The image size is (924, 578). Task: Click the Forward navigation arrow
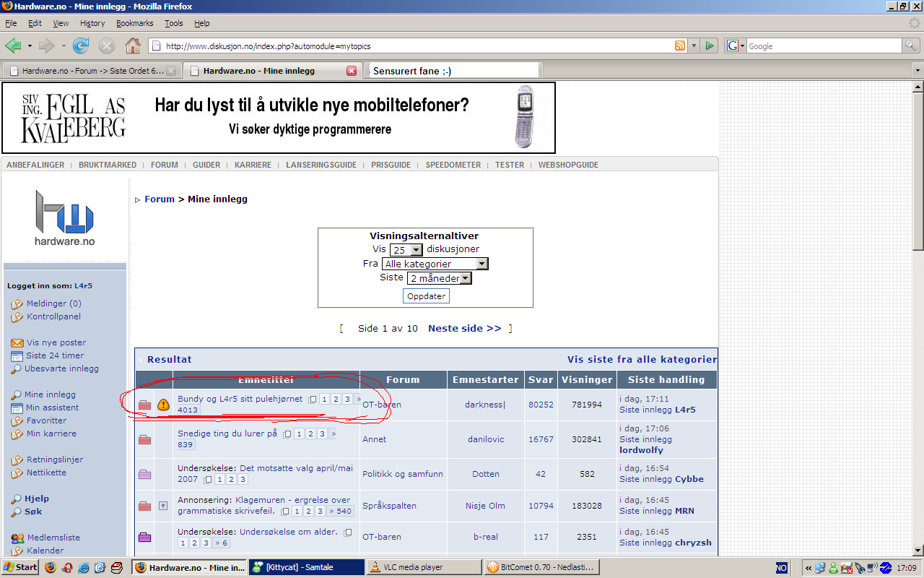(x=46, y=46)
